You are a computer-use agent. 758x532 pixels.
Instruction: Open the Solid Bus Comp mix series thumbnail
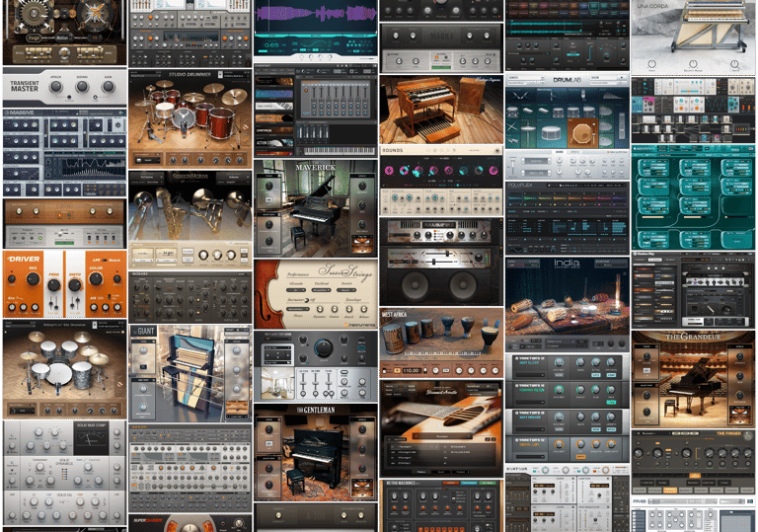coord(65,473)
